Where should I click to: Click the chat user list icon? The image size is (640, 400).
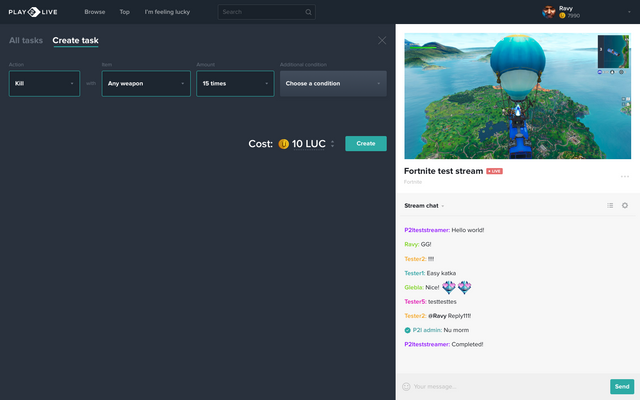610,205
